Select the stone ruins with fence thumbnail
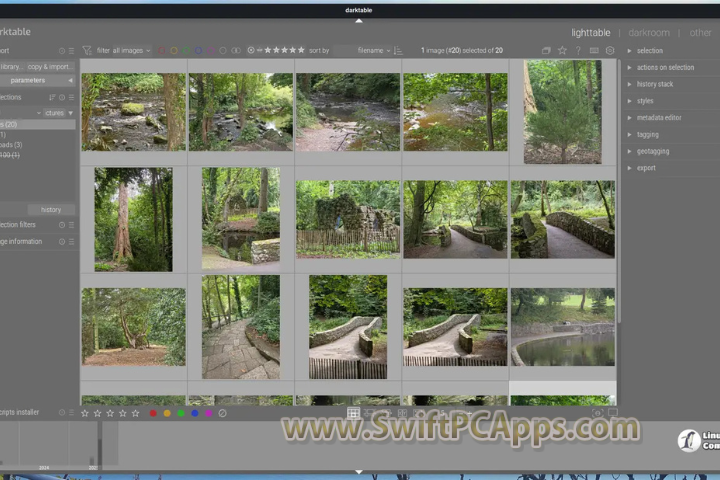The image size is (720, 480). pyautogui.click(x=348, y=219)
